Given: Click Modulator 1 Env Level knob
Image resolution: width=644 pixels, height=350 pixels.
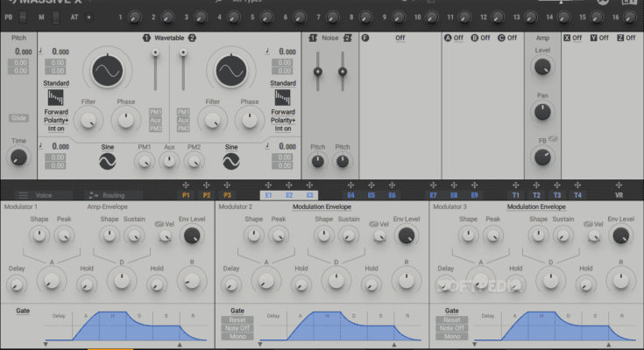Looking at the screenshot, I should 191,234.
